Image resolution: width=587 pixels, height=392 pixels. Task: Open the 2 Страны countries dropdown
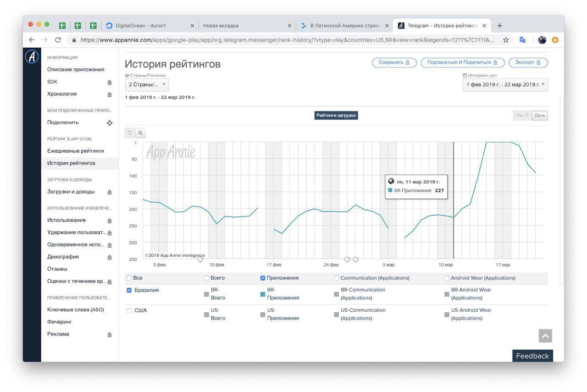pos(147,85)
